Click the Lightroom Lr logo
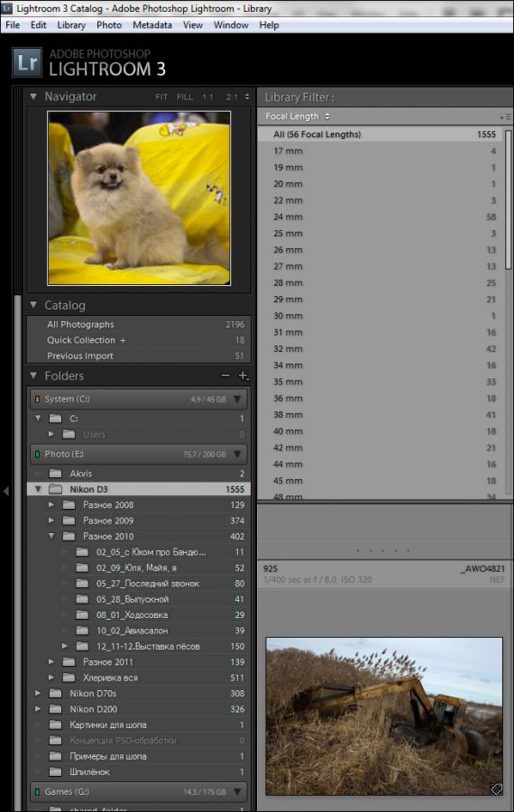This screenshot has width=514, height=812. [27, 62]
